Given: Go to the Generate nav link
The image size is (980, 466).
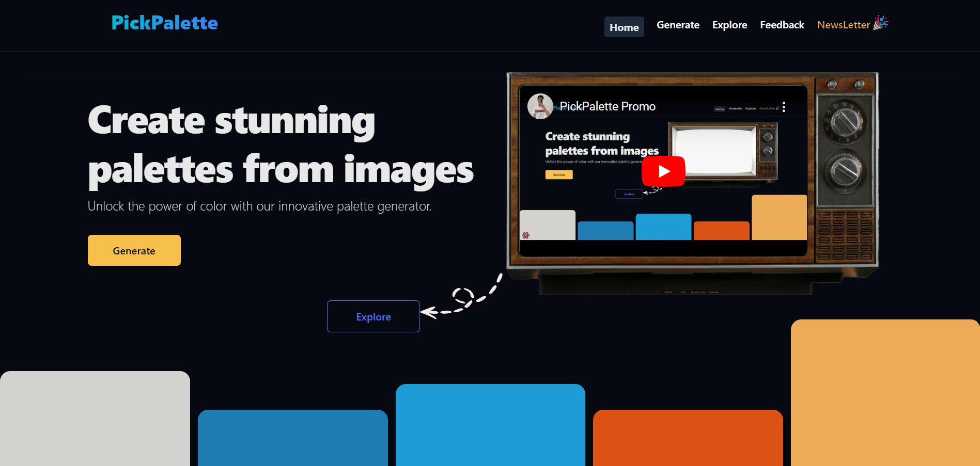Looking at the screenshot, I should tap(678, 25).
